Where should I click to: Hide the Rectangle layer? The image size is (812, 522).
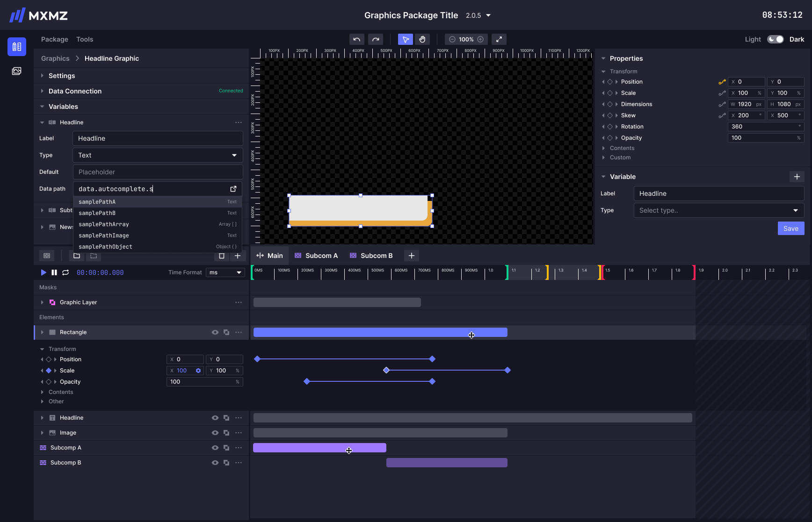tap(215, 332)
